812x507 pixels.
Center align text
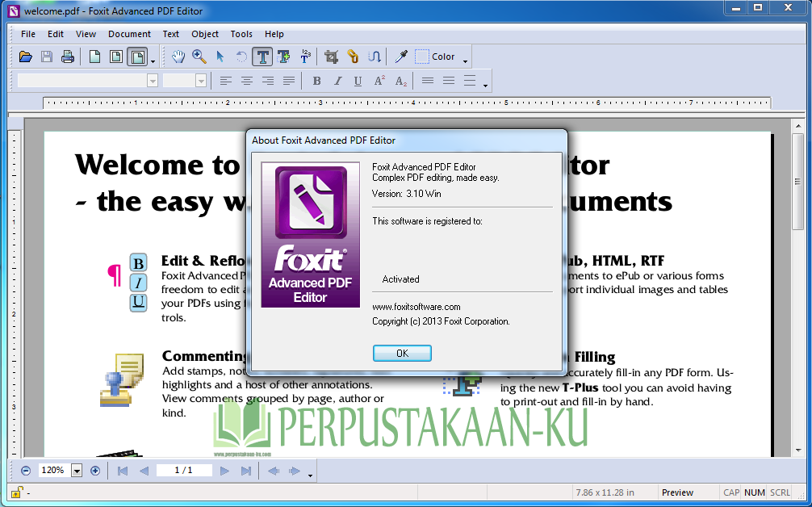pos(246,81)
